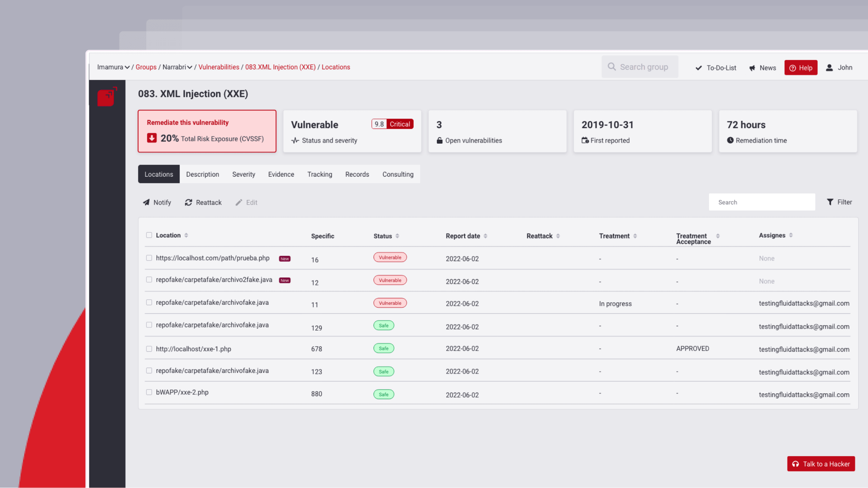868x488 pixels.
Task: Check the bWAPP/xxe-2.php row checkbox
Action: pyautogui.click(x=149, y=393)
